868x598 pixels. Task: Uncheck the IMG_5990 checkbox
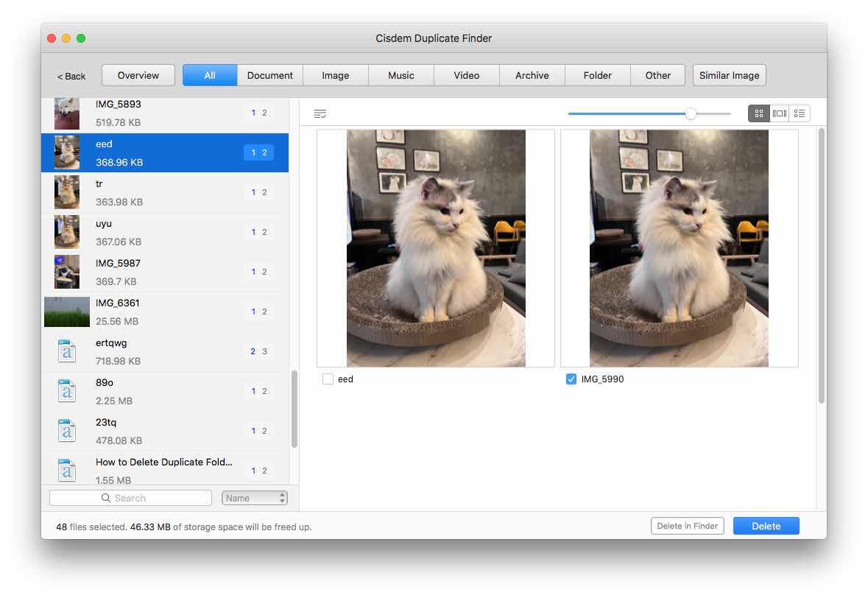click(x=571, y=379)
